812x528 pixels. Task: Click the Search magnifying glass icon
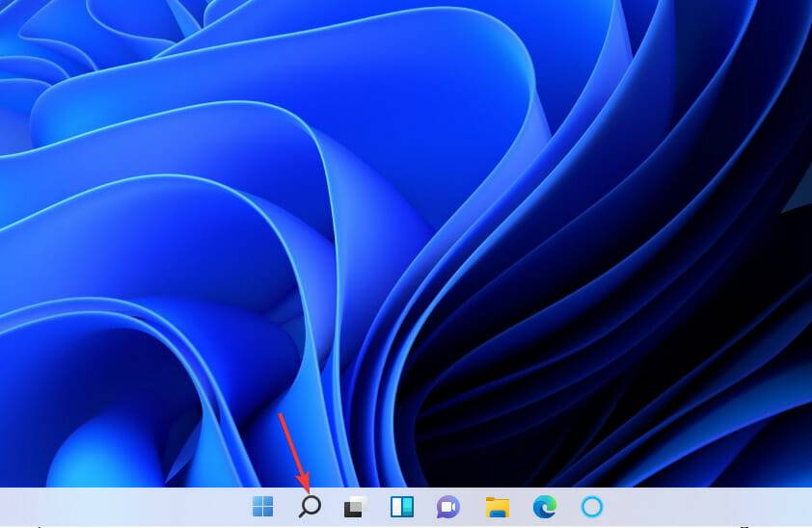pos(310,507)
